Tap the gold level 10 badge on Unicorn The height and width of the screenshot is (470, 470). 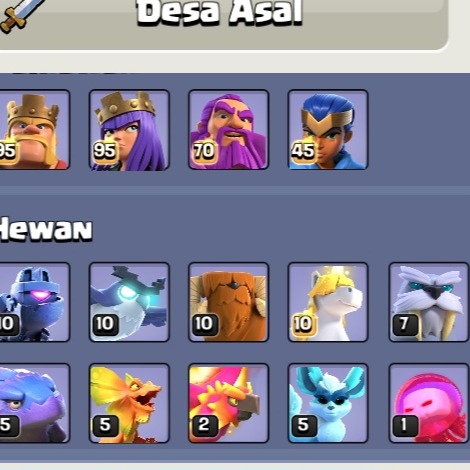(x=303, y=324)
